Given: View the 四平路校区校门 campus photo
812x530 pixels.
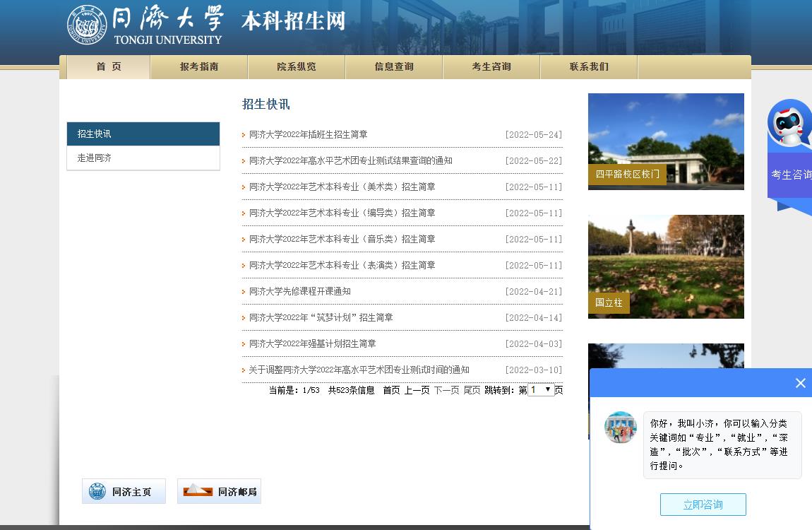Looking at the screenshot, I should coord(666,141).
